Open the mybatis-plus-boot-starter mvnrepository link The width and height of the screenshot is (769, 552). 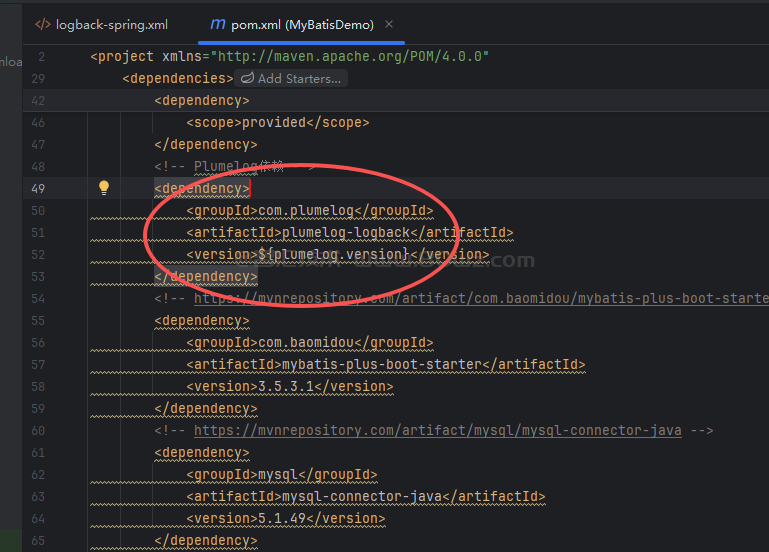click(480, 298)
